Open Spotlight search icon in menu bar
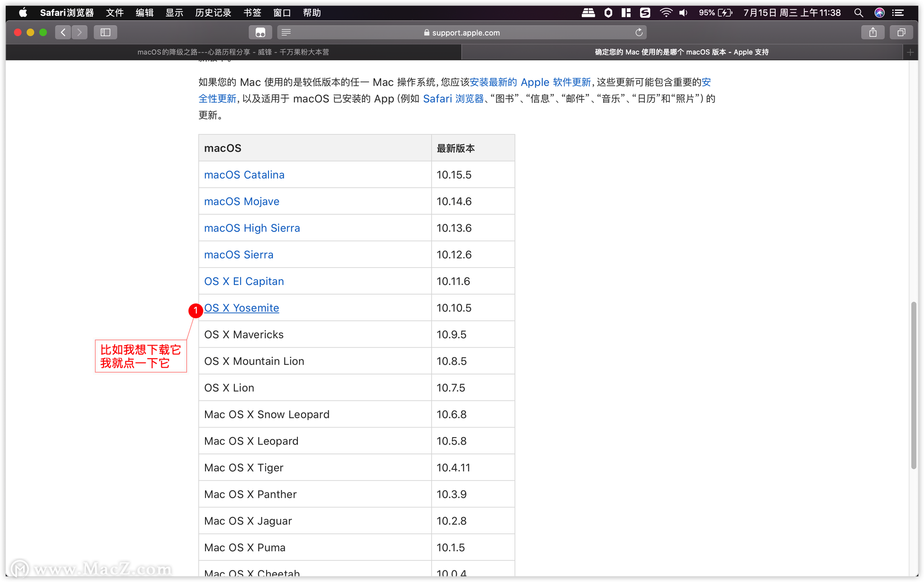Image resolution: width=924 pixels, height=582 pixels. (x=858, y=13)
